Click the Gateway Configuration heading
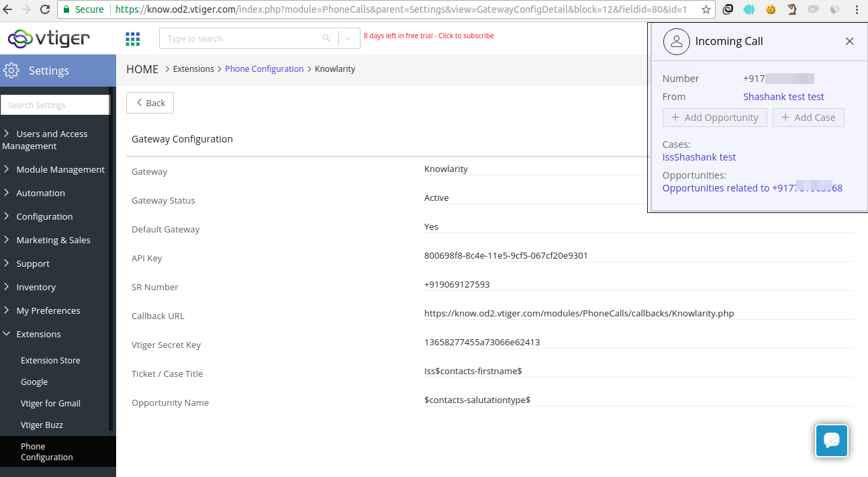The width and height of the screenshot is (868, 477). [x=182, y=139]
